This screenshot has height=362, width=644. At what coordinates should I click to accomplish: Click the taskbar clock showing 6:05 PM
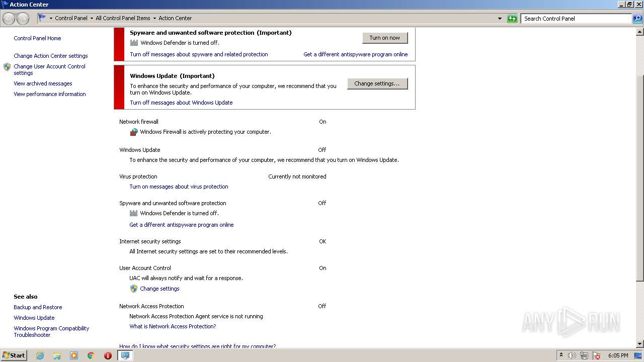(618, 355)
